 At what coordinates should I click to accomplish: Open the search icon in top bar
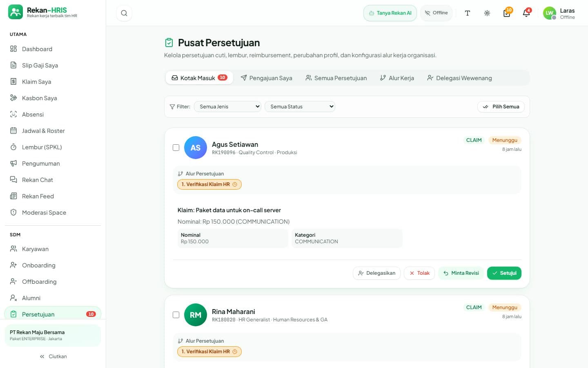124,13
